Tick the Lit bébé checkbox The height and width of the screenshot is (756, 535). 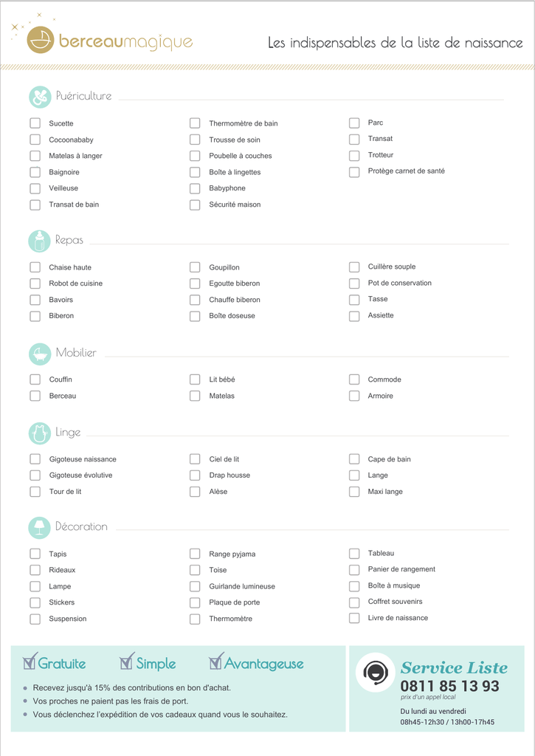[195, 379]
